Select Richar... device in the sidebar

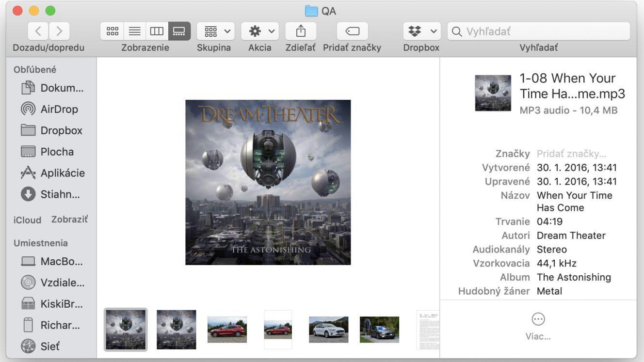point(50,325)
